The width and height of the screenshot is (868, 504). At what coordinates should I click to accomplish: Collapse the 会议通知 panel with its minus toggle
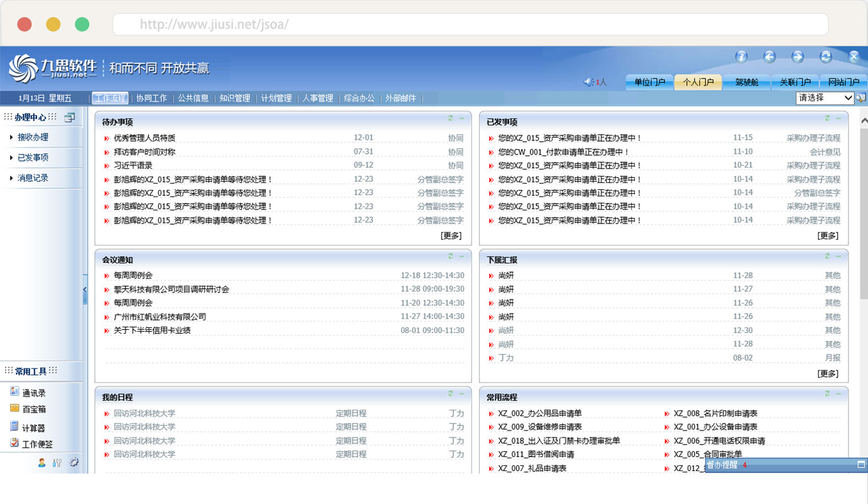pos(461,256)
